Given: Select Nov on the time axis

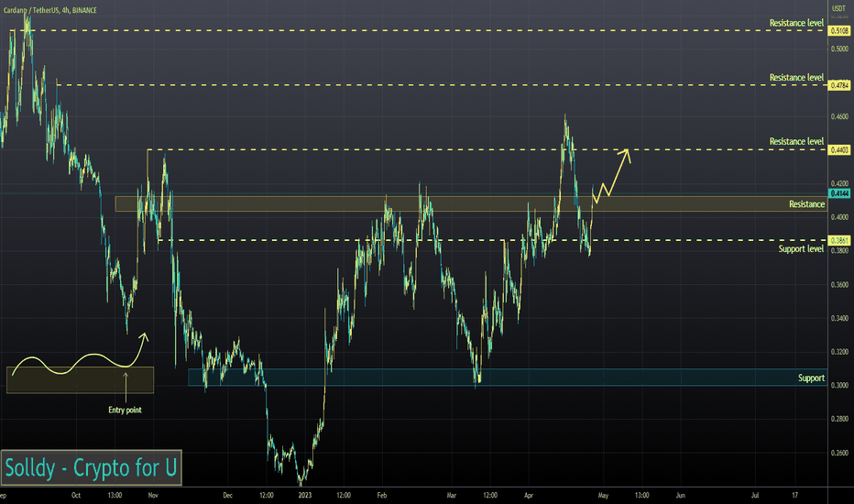Looking at the screenshot, I should pos(153,495).
